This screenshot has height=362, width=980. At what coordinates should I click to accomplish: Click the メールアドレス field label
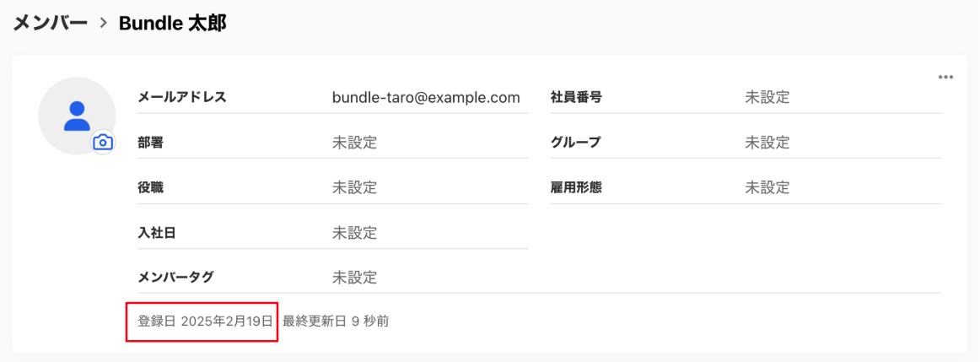click(182, 98)
